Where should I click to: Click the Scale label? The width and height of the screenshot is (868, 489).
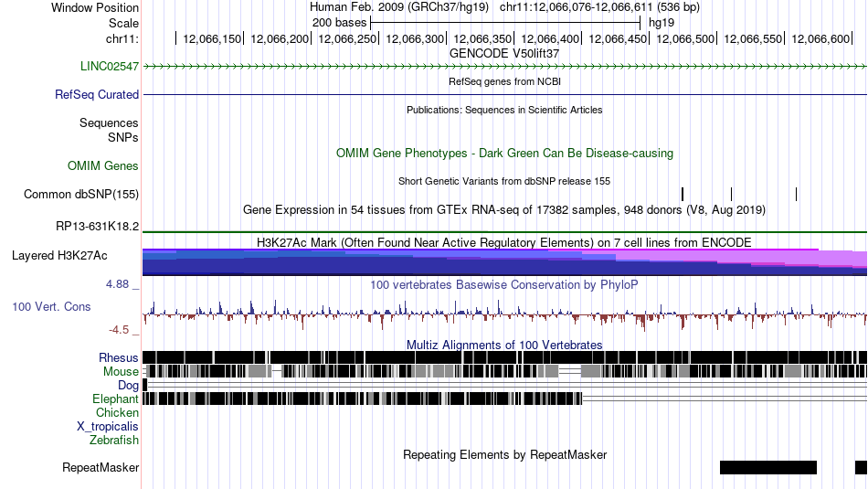point(123,23)
